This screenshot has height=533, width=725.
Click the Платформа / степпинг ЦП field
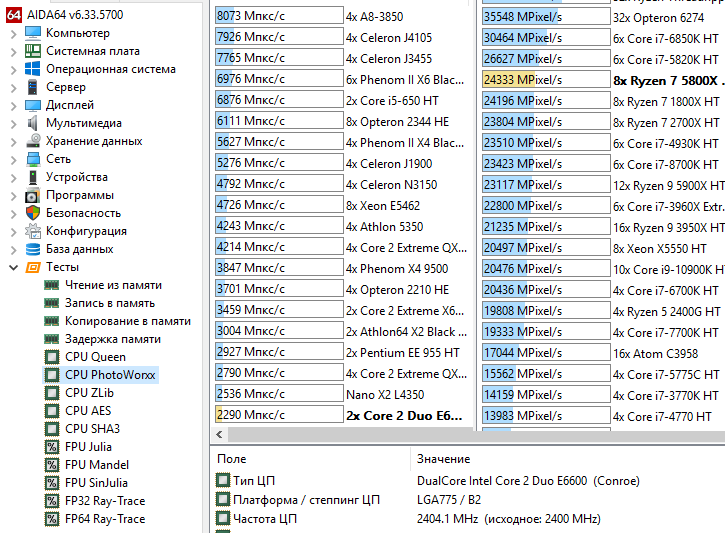coord(306,500)
